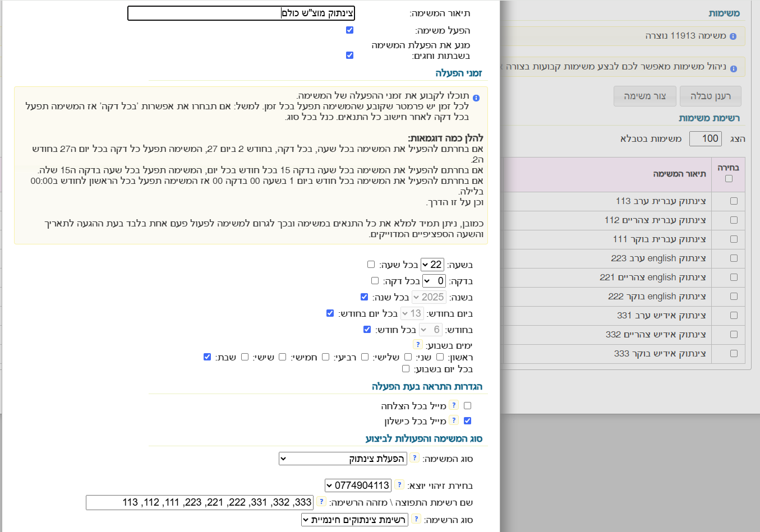Toggle the הפעל משימה checkbox
Screen dimensions: 760x532
click(x=349, y=30)
